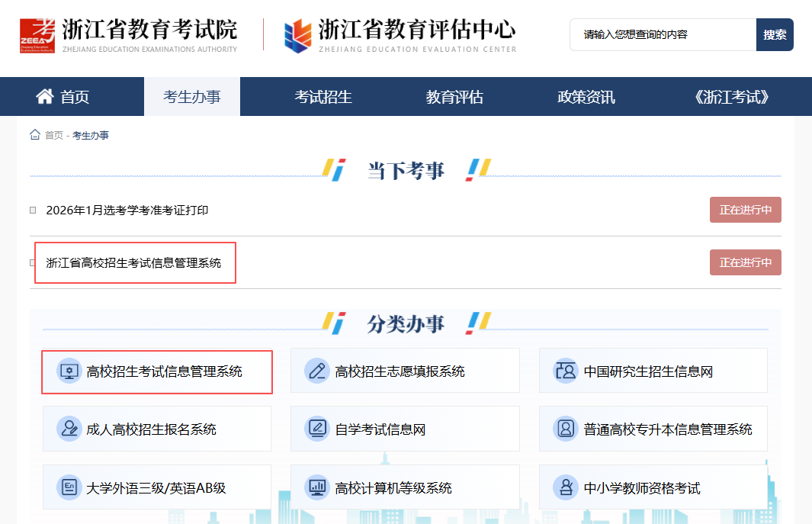812x524 pixels.
Task: Select the 政策资讯 navigation item
Action: [x=586, y=97]
